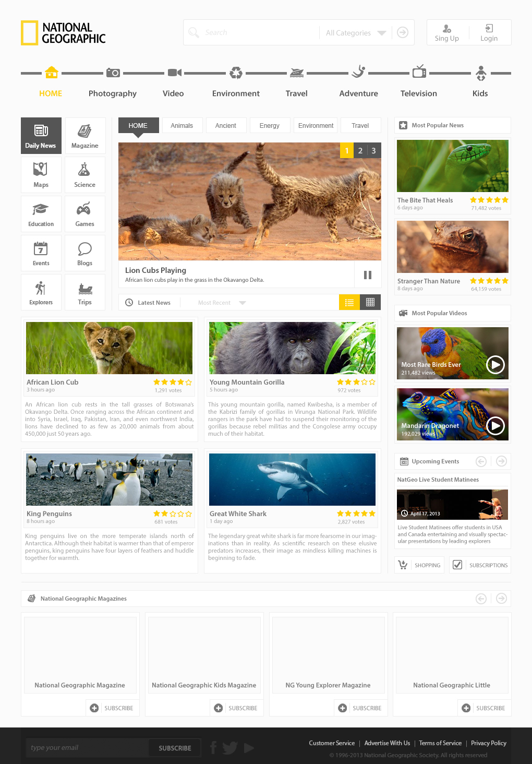This screenshot has width=532, height=764.
Task: Open the Education sidebar tile
Action: coord(41,214)
